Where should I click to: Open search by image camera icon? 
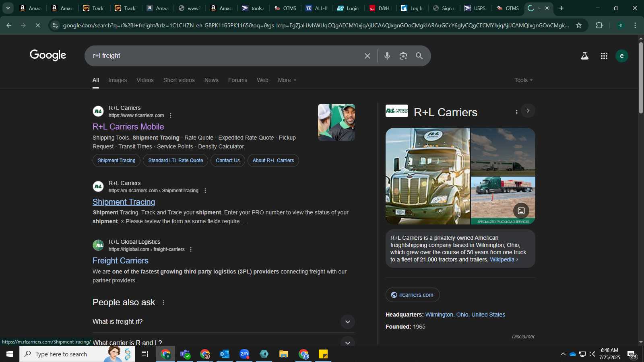pyautogui.click(x=403, y=56)
